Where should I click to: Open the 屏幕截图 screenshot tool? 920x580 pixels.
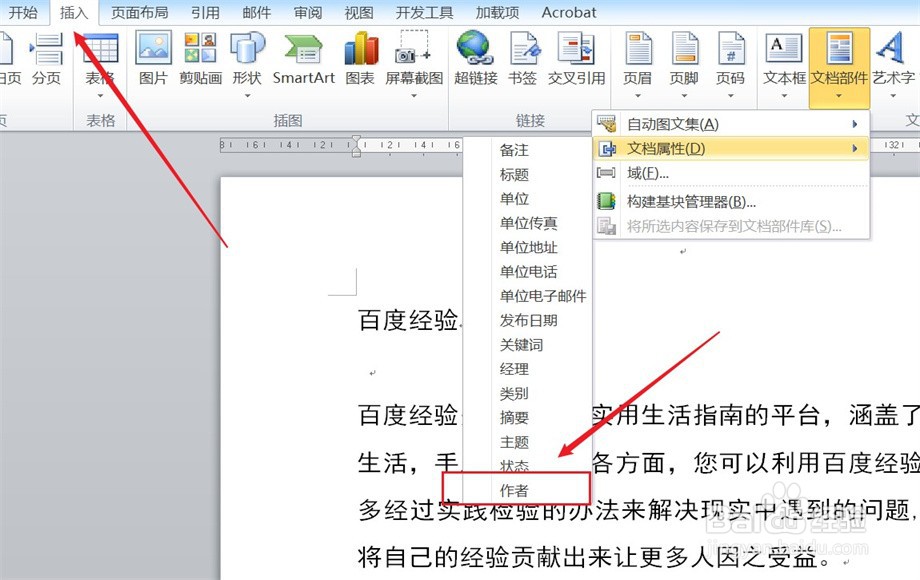[x=414, y=63]
